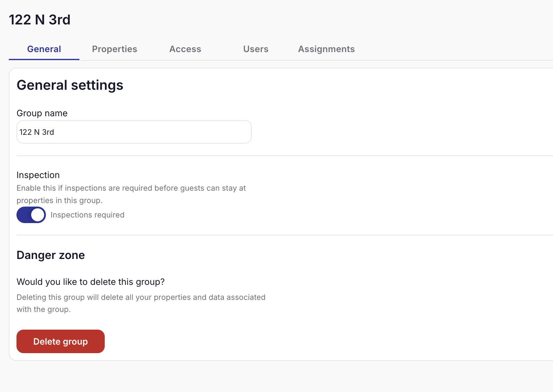
Task: Switch to the Properties tab
Action: pos(114,49)
